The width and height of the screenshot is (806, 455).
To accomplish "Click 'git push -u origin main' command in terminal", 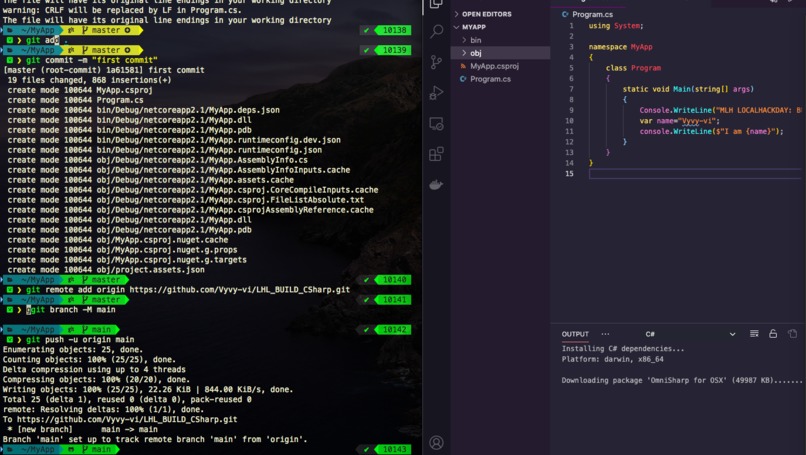I will point(80,339).
